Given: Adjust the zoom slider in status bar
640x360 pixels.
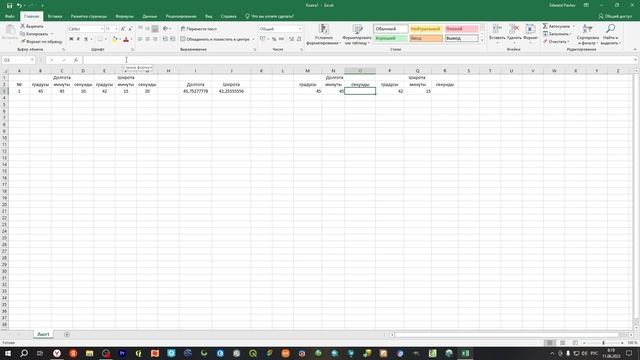Looking at the screenshot, I should [x=603, y=343].
